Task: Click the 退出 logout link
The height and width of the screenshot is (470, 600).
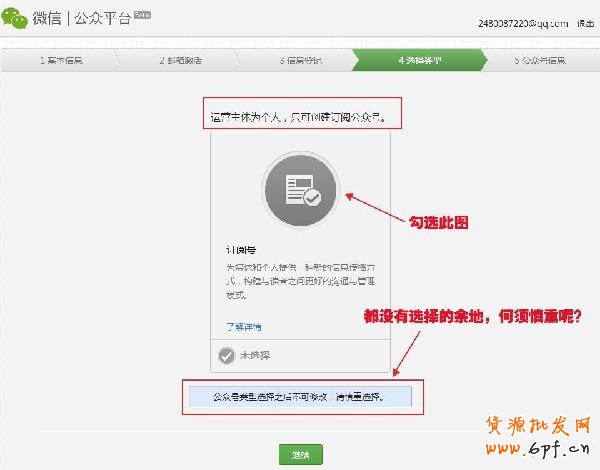Action: coord(585,23)
